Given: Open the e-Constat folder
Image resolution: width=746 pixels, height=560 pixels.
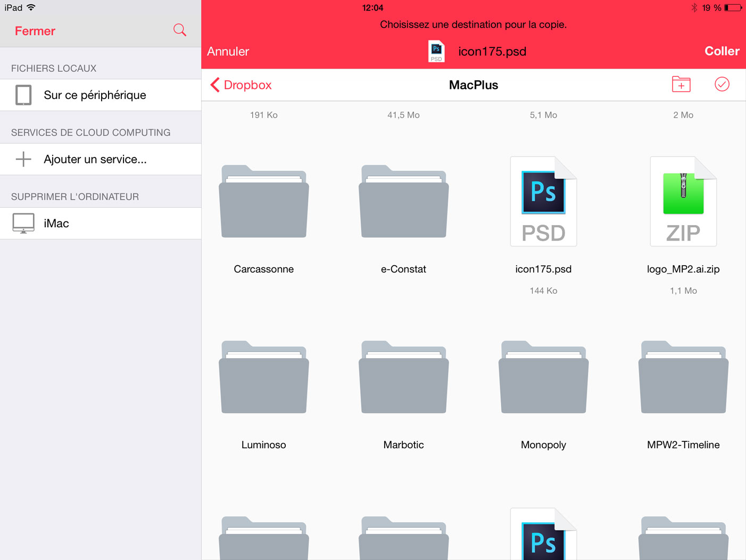Looking at the screenshot, I should tap(404, 201).
